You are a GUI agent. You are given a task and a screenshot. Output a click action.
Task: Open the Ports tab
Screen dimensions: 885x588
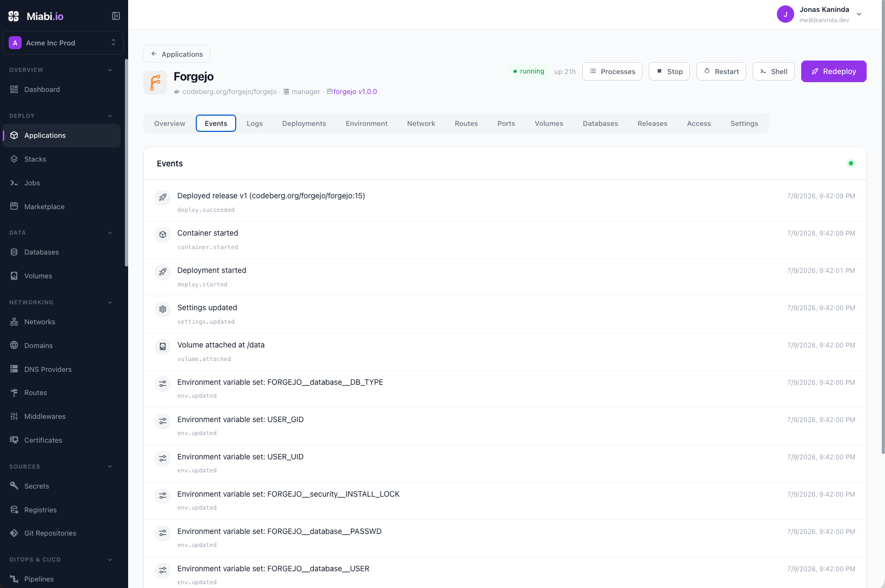[x=506, y=123]
